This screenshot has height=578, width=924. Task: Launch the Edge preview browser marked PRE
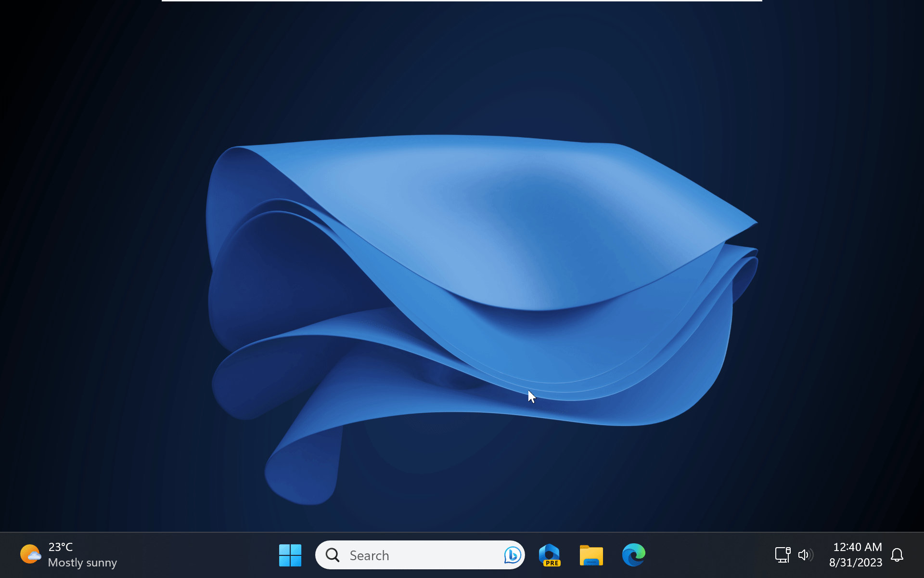[549, 555]
